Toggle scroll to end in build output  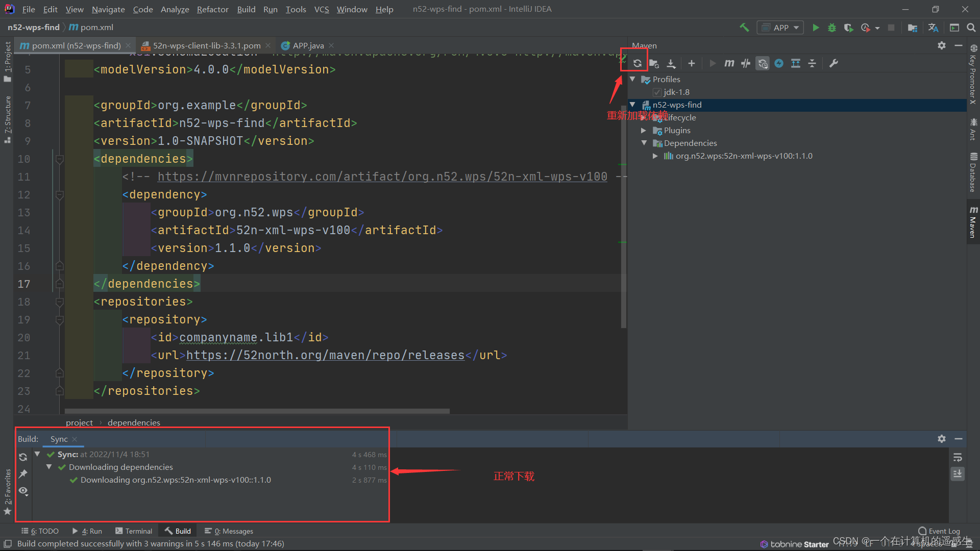point(958,474)
